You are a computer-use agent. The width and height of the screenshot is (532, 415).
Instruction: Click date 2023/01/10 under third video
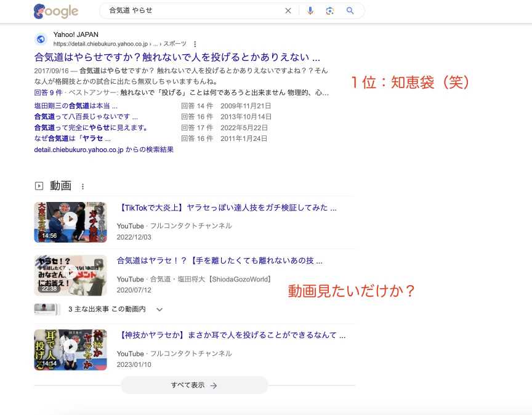point(134,365)
